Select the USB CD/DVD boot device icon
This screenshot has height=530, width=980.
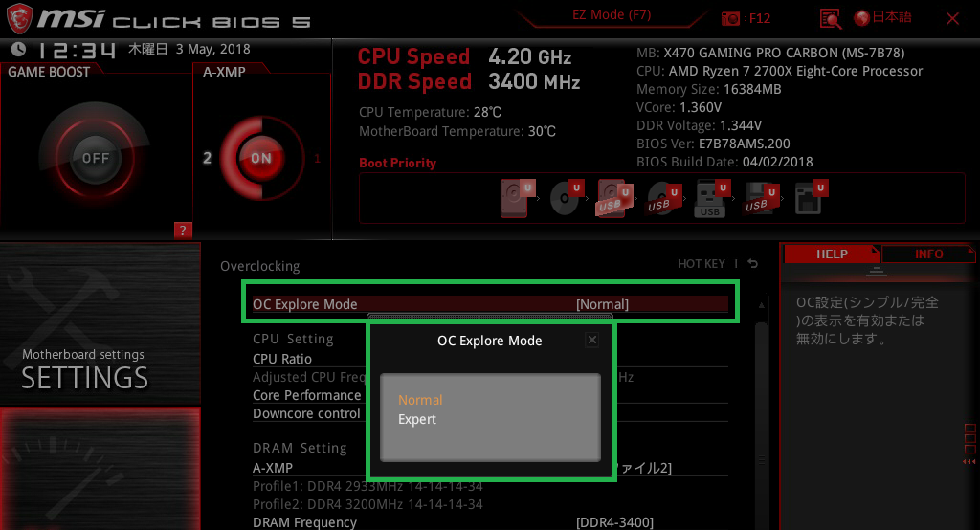(663, 198)
